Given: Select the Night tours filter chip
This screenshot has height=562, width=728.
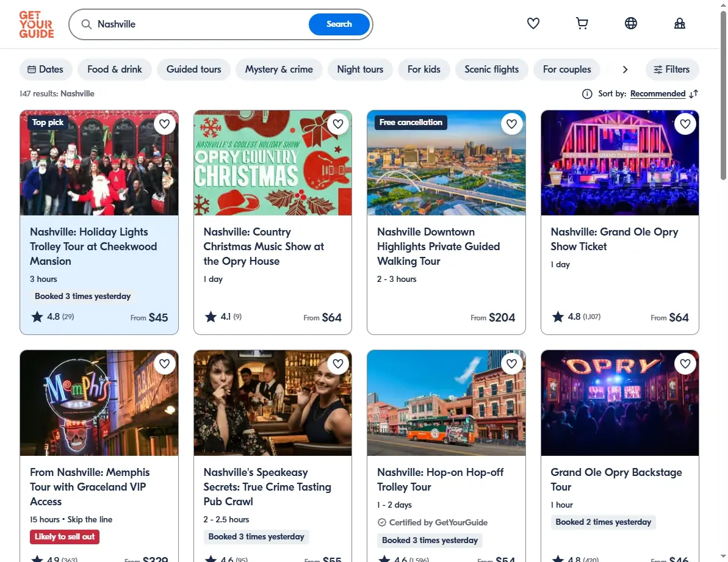Looking at the screenshot, I should point(360,70).
